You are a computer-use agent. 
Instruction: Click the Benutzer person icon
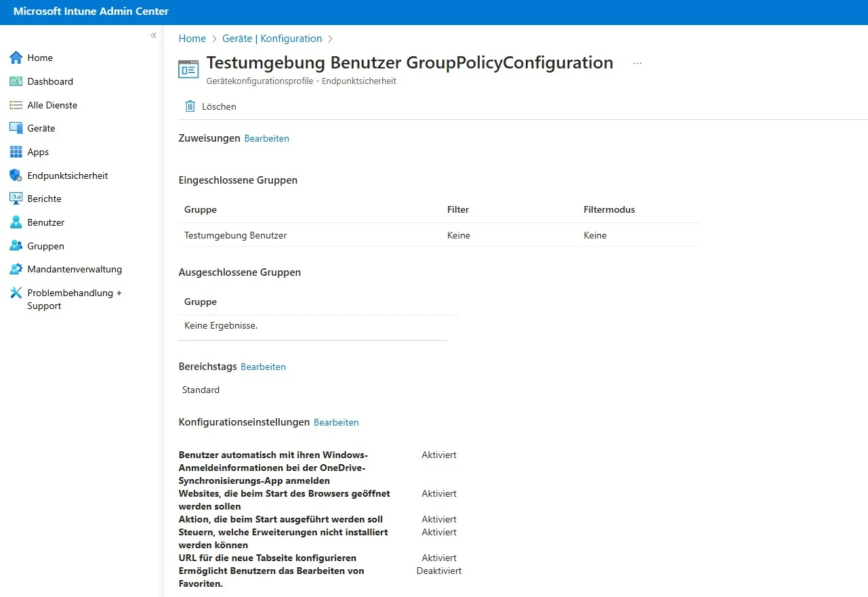(16, 222)
